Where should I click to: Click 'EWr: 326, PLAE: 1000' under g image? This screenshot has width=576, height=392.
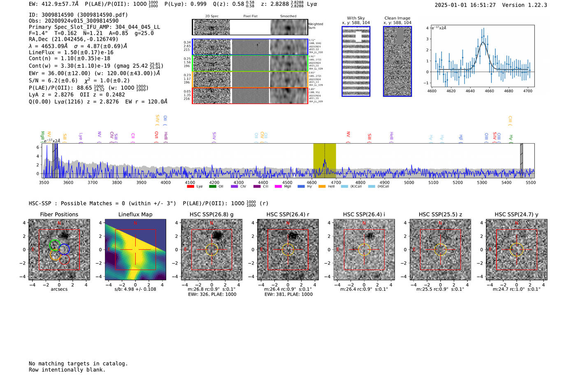pos(212,294)
